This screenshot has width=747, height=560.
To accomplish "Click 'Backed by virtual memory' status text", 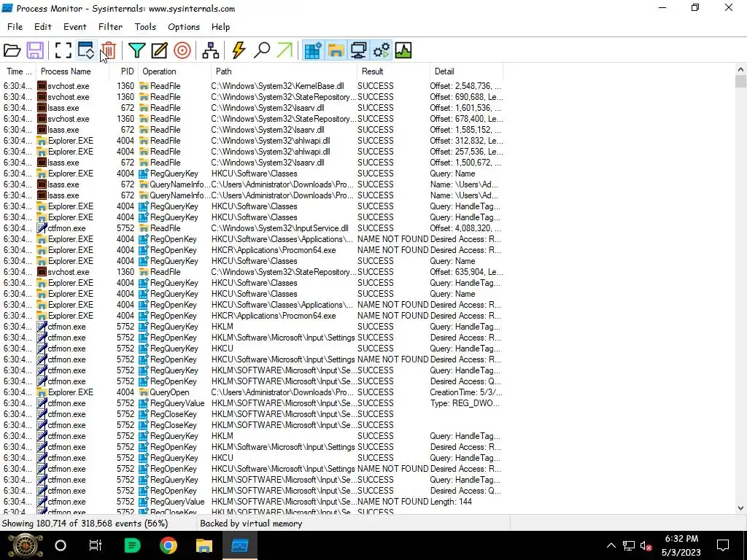I will coord(251,524).
